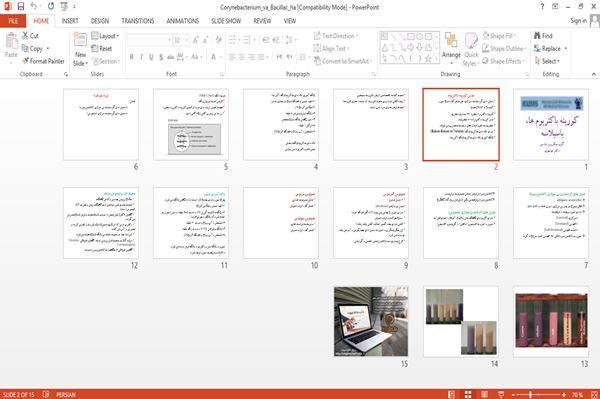The height and width of the screenshot is (399, 600).
Task: Switch to Normal view in status bar
Action: pyautogui.click(x=452, y=394)
